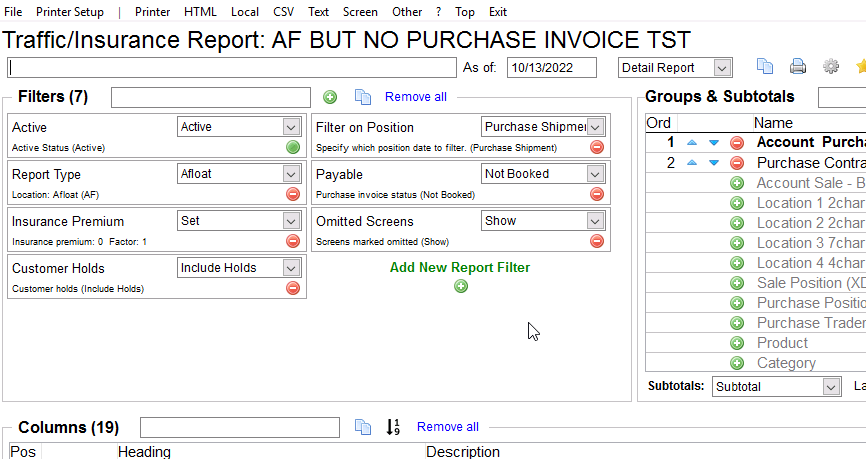Open settings gear icon in top toolbar
The height and width of the screenshot is (459, 866).
pos(831,66)
